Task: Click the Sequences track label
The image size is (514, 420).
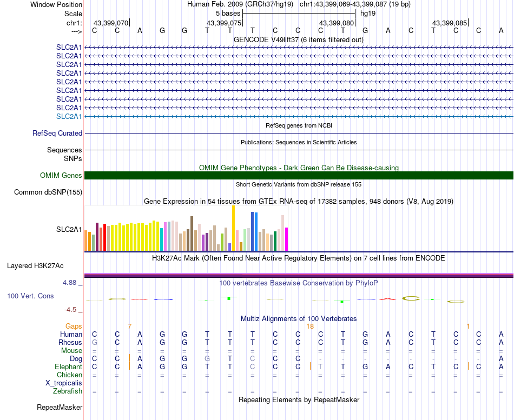Action: point(64,150)
